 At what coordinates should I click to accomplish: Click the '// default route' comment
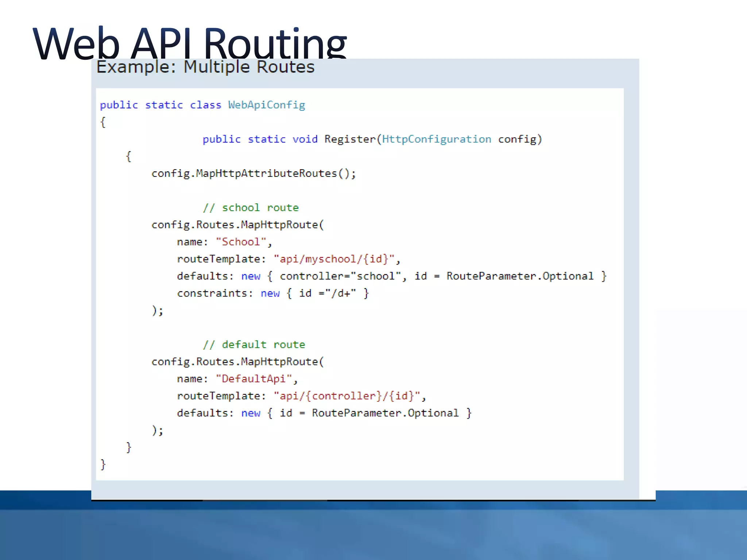[254, 345]
